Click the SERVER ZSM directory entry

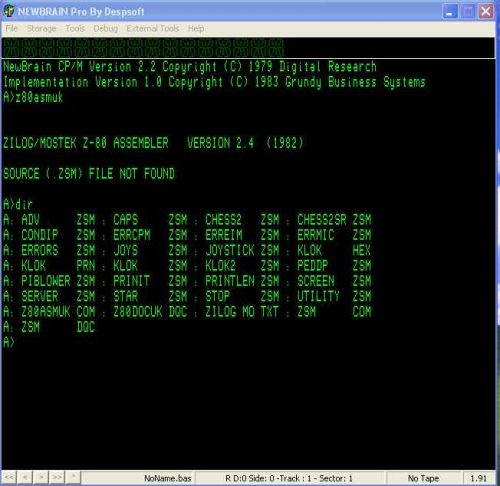tap(58, 296)
